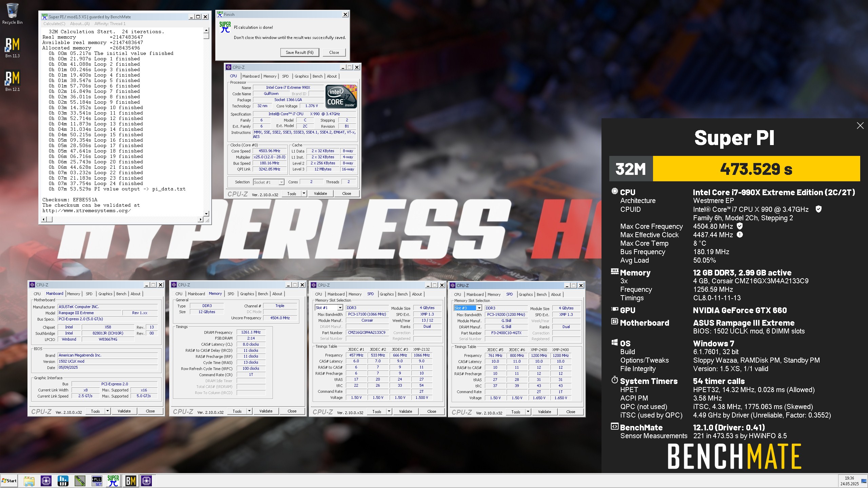Click the 473.529 s result in BenchMate panel
Screen dimensions: 868x488
tap(756, 169)
